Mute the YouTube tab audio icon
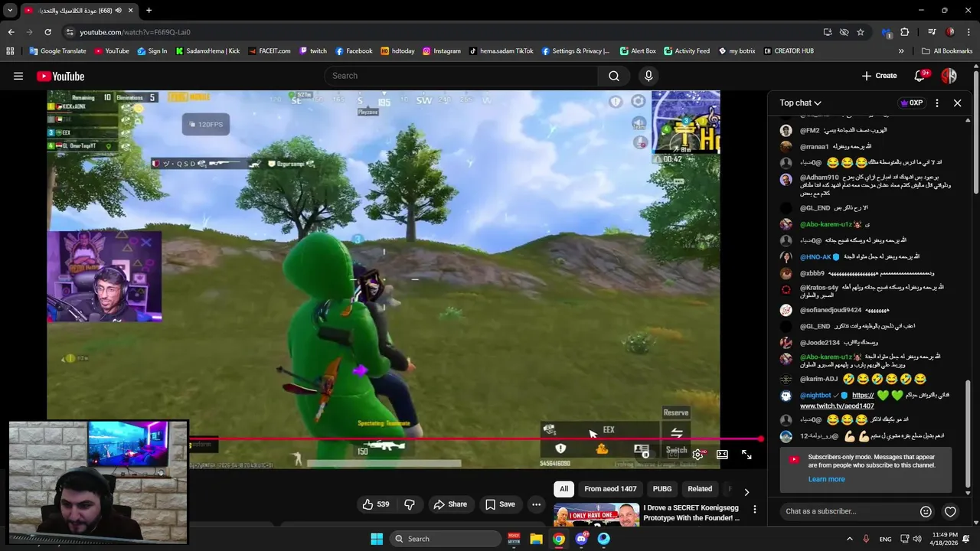Image resolution: width=980 pixels, height=551 pixels. tap(120, 11)
